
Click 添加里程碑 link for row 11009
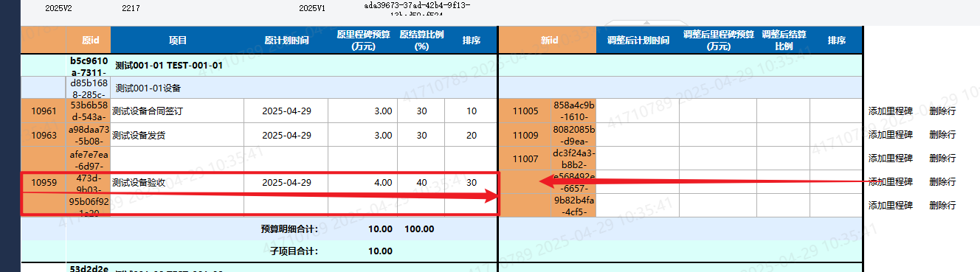click(890, 135)
